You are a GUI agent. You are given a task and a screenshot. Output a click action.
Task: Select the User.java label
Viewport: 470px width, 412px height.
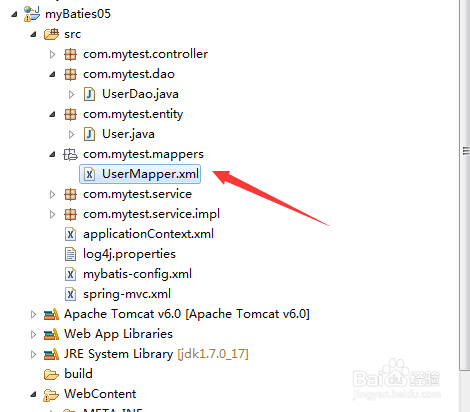[128, 134]
